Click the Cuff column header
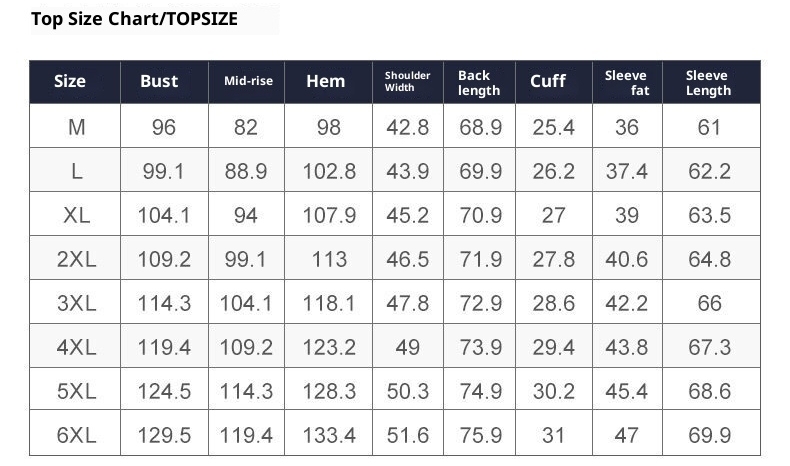Viewport: 790px width, 466px height. 548,82
